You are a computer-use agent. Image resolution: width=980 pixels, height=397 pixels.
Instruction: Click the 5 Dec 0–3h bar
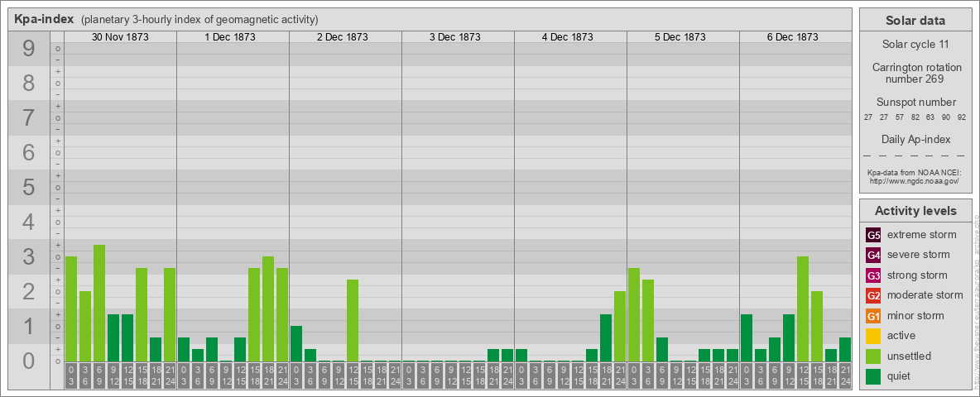pos(634,314)
